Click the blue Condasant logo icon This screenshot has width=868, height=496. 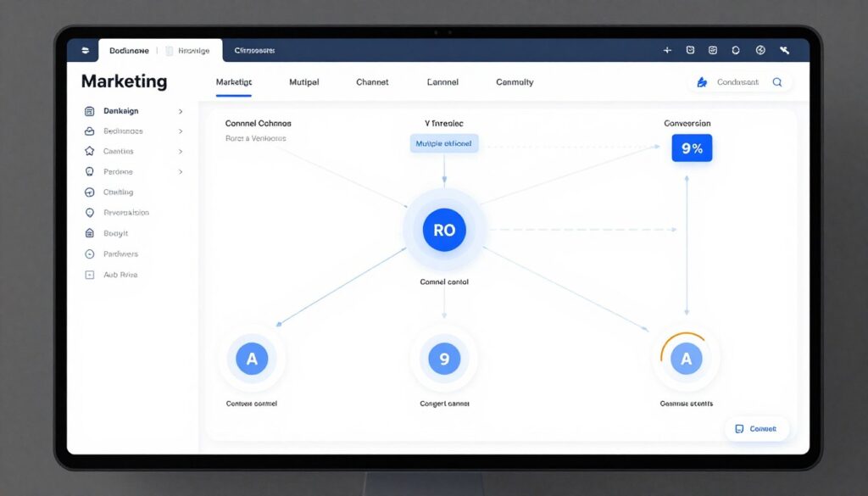[x=702, y=82]
